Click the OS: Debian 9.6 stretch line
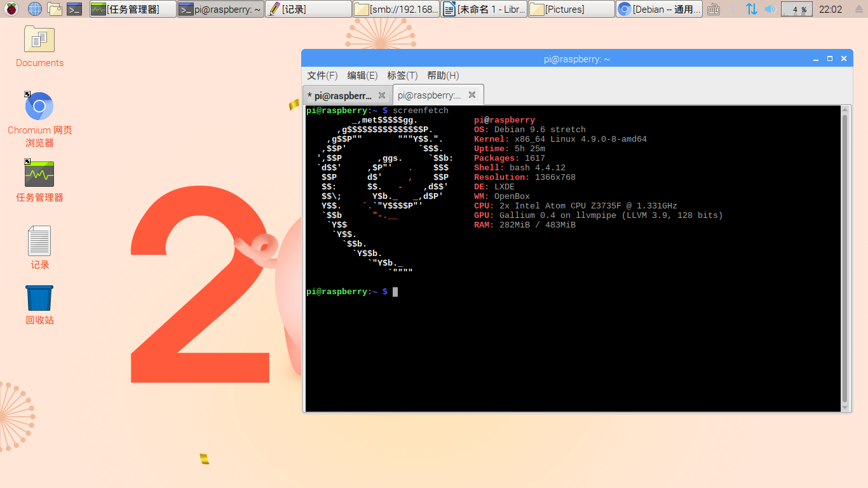Viewport: 868px width, 488px height. [x=530, y=130]
